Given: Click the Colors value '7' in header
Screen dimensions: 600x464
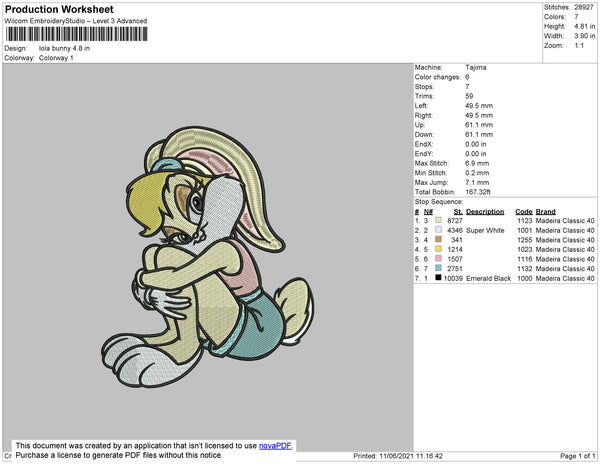Looking at the screenshot, I should [x=576, y=17].
